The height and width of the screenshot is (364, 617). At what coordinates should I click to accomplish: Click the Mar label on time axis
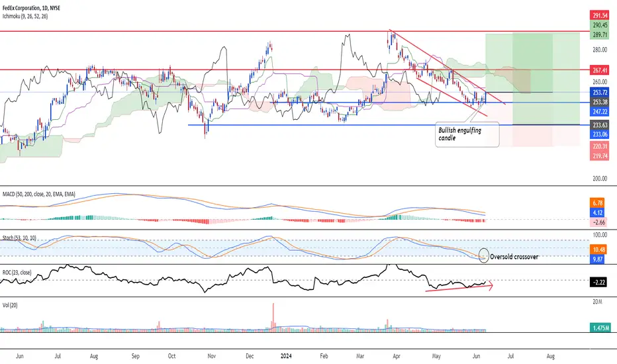click(359, 356)
